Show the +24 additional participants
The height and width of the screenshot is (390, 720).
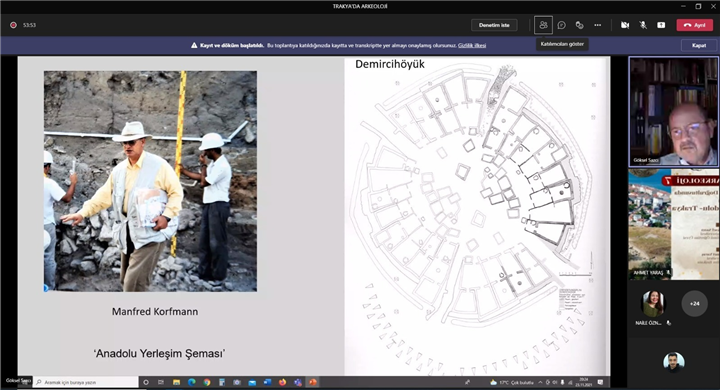(694, 303)
